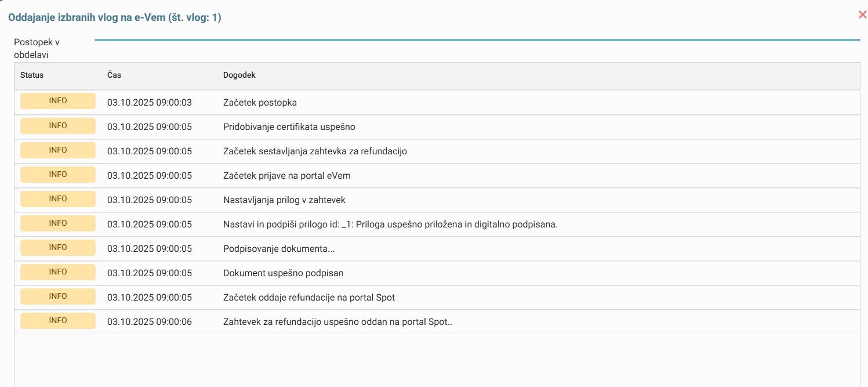Click the 09:00:06 timestamp cell
This screenshot has height=387, width=868.
coord(149,322)
